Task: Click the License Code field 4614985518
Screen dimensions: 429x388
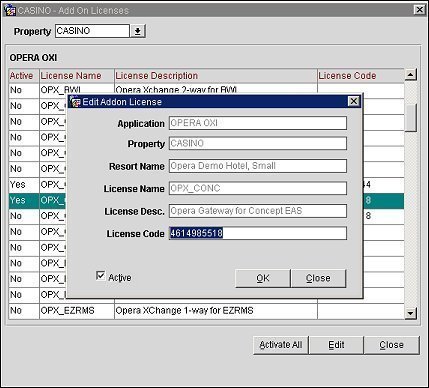Action: point(258,233)
